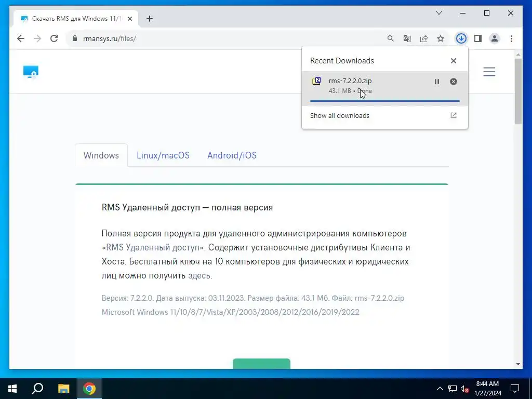The width and height of the screenshot is (532, 399).
Task: Click the version line Версия: 7.2.2.0
Action: (x=253, y=298)
